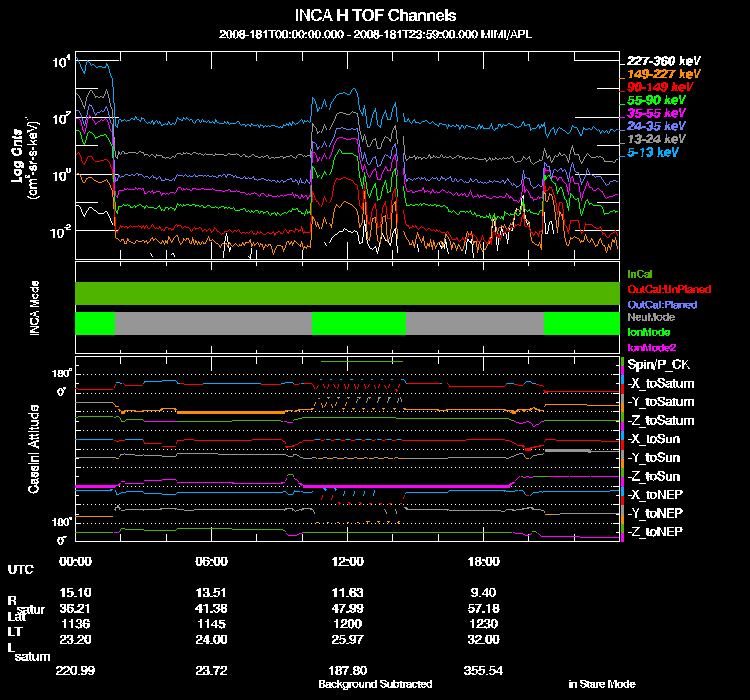Image resolution: width=750 pixels, height=700 pixels.
Task: Select the 55-90 keV green legend entry
Action: tap(656, 100)
